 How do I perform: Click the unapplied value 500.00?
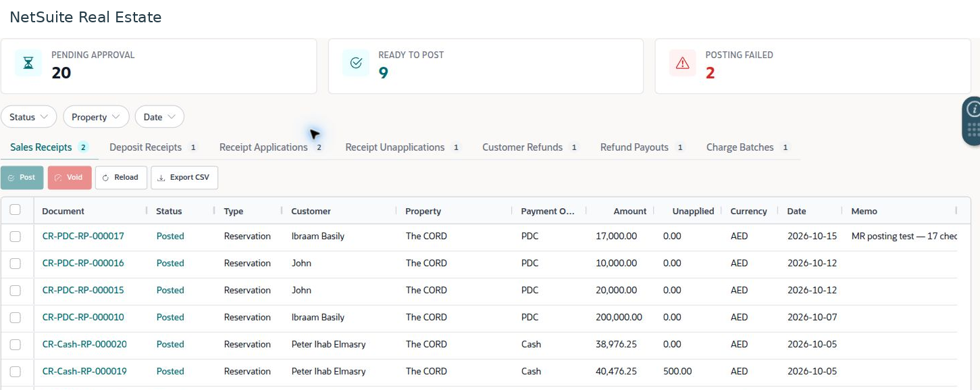677,372
